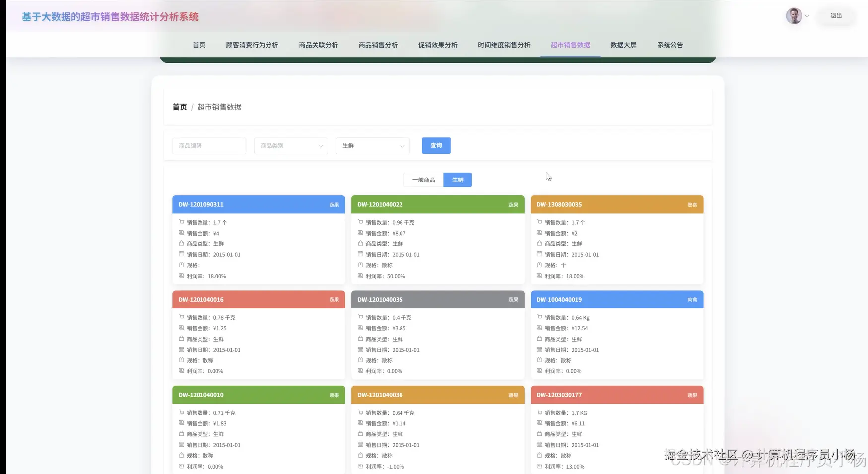Open 顾客消费行为分析 navigation item
Viewport: 868px width, 474px height.
coord(252,45)
